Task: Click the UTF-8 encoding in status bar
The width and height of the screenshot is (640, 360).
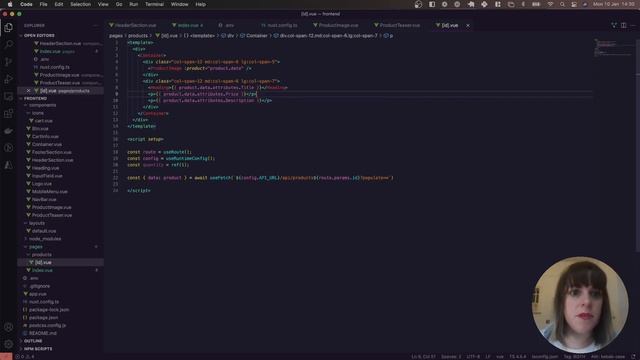Action: (473, 356)
